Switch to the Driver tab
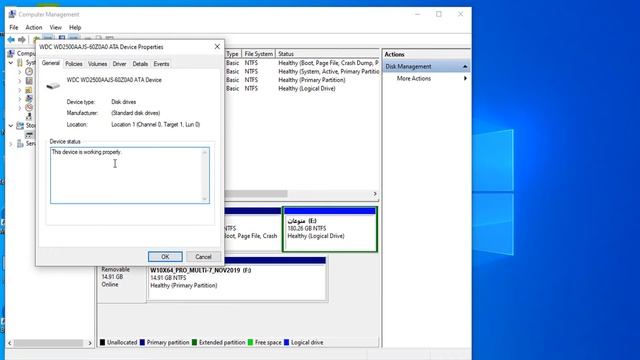The height and width of the screenshot is (360, 640). point(120,64)
